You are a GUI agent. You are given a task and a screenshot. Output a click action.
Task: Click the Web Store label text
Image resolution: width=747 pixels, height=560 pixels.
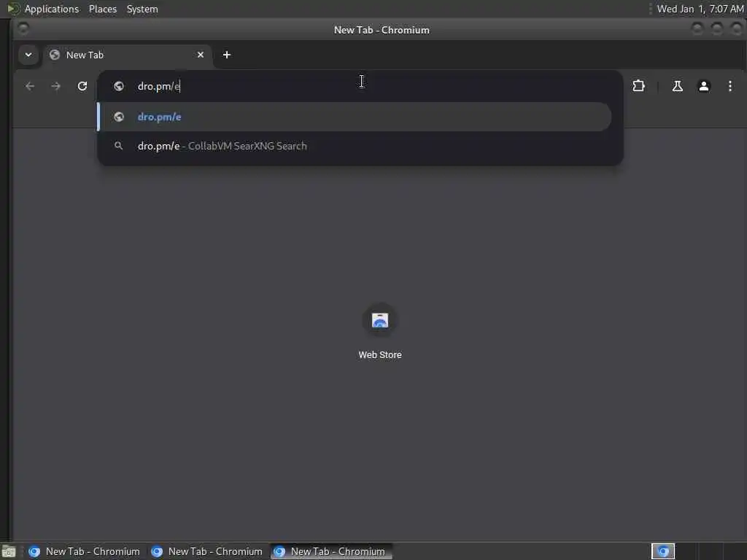(x=379, y=355)
